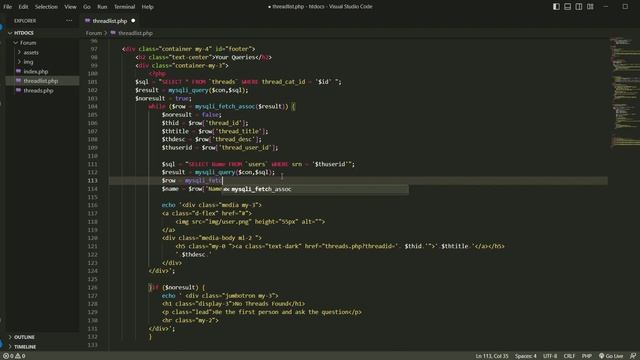Open the Help menu

pyautogui.click(x=147, y=7)
